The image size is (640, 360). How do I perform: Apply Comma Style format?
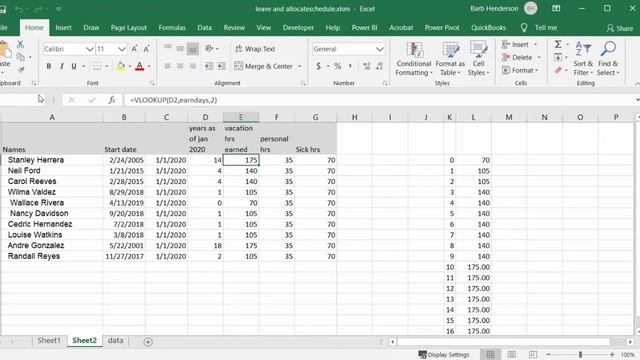tap(350, 66)
